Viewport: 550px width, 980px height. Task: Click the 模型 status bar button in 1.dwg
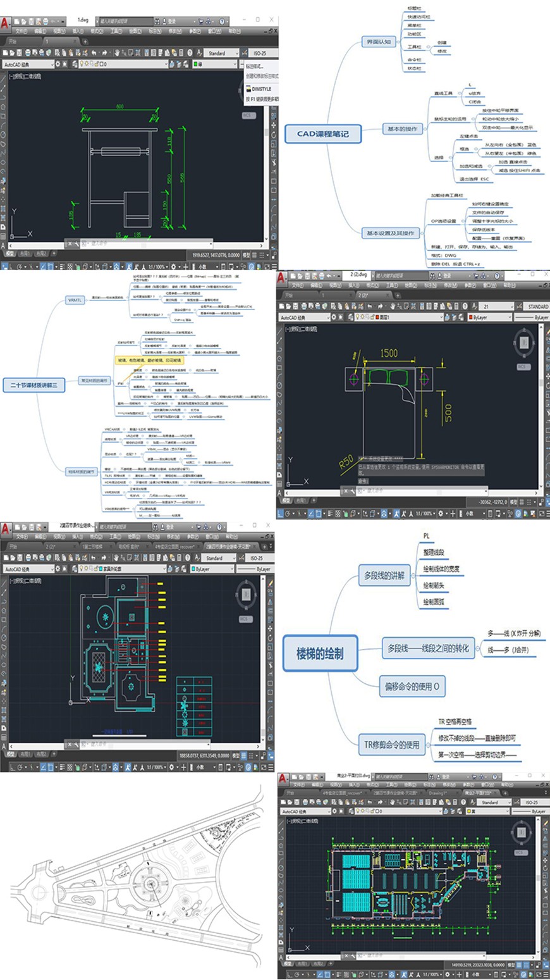[x=246, y=255]
